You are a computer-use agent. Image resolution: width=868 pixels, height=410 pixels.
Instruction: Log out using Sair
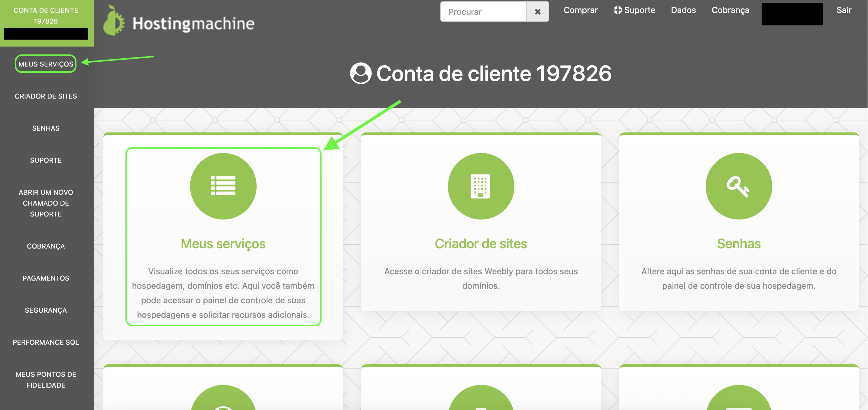[844, 10]
